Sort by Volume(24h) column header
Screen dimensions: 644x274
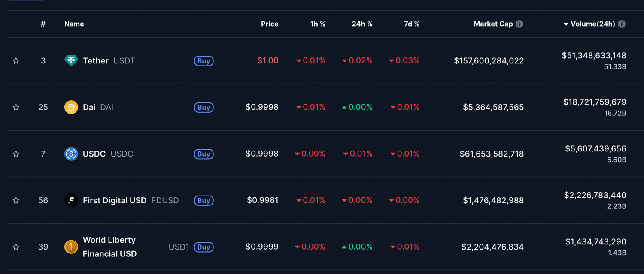tap(592, 24)
